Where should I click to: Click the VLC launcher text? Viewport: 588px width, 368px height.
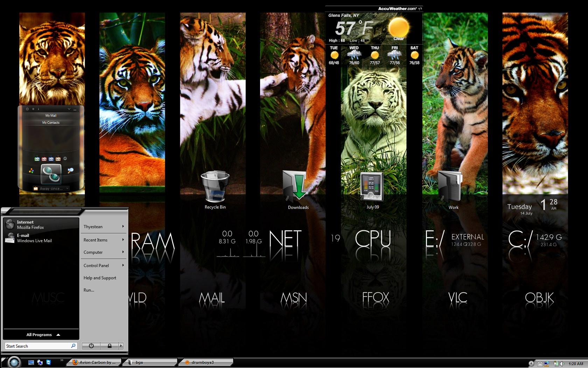pos(457,298)
